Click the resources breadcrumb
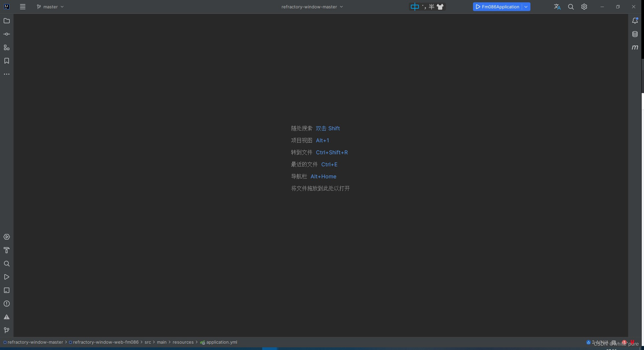 point(183,342)
